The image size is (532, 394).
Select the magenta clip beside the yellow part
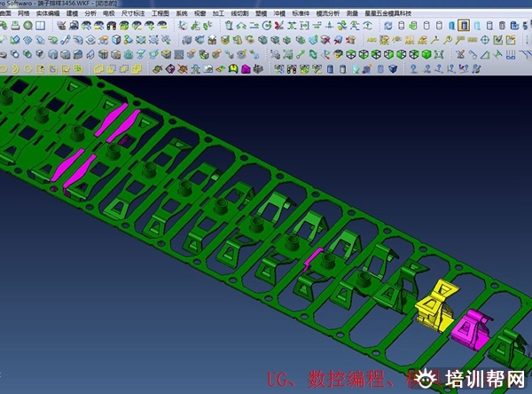(x=470, y=327)
